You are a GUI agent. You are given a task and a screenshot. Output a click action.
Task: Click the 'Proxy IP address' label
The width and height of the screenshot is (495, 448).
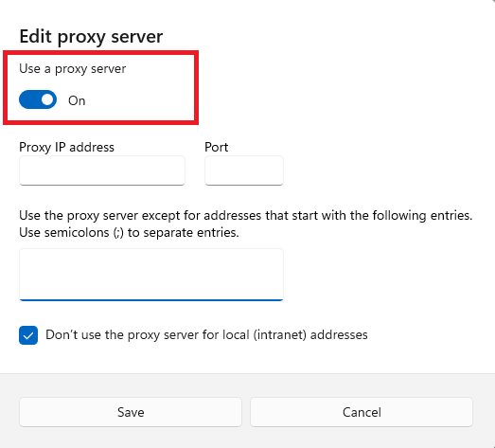click(x=66, y=147)
